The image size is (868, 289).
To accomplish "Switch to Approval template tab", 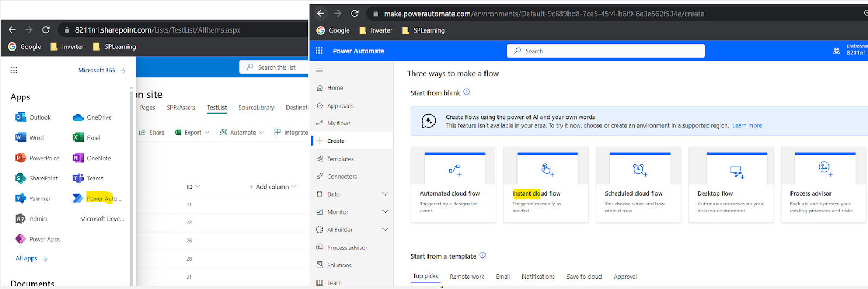I will point(625,277).
